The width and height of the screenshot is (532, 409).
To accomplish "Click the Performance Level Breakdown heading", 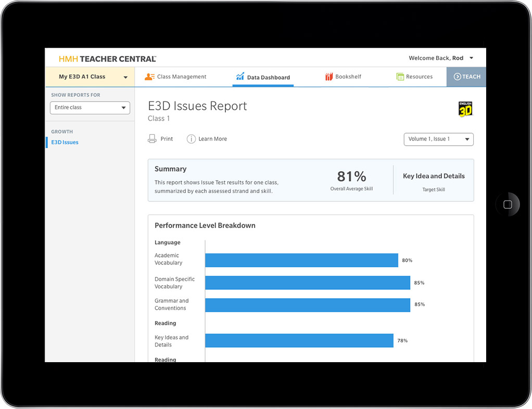I will pos(205,225).
